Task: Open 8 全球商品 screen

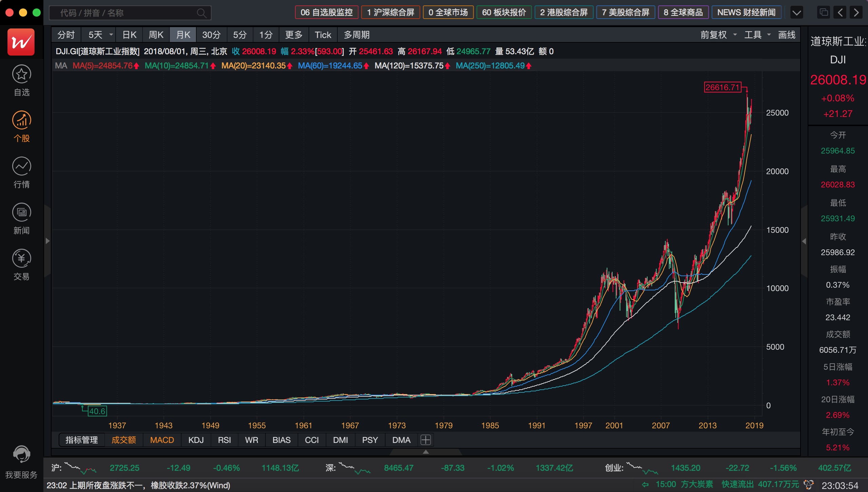Action: click(683, 13)
